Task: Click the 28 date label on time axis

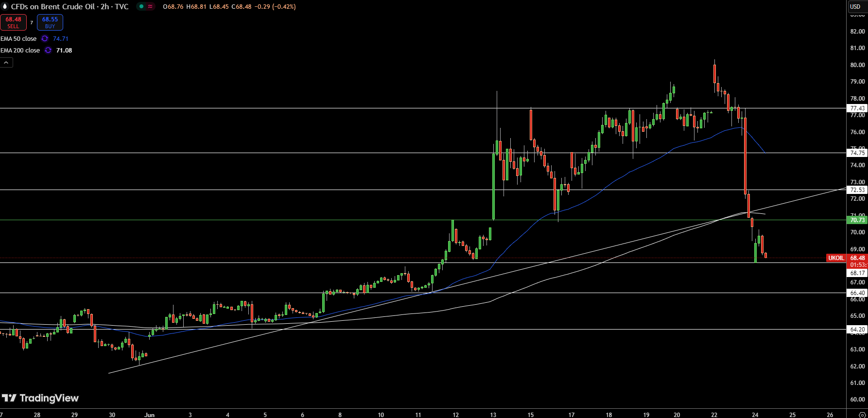Action: (37, 415)
